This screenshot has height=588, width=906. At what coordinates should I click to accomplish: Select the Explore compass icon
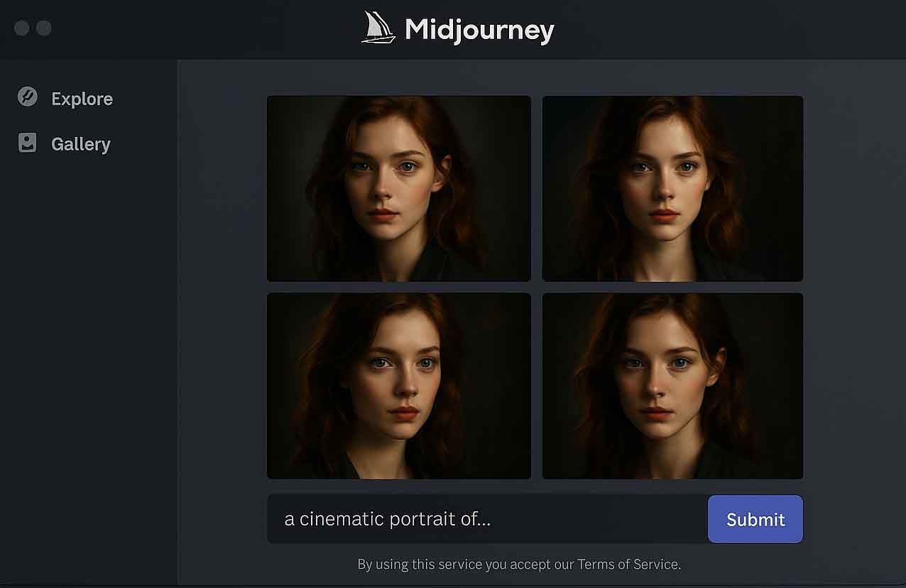[27, 97]
